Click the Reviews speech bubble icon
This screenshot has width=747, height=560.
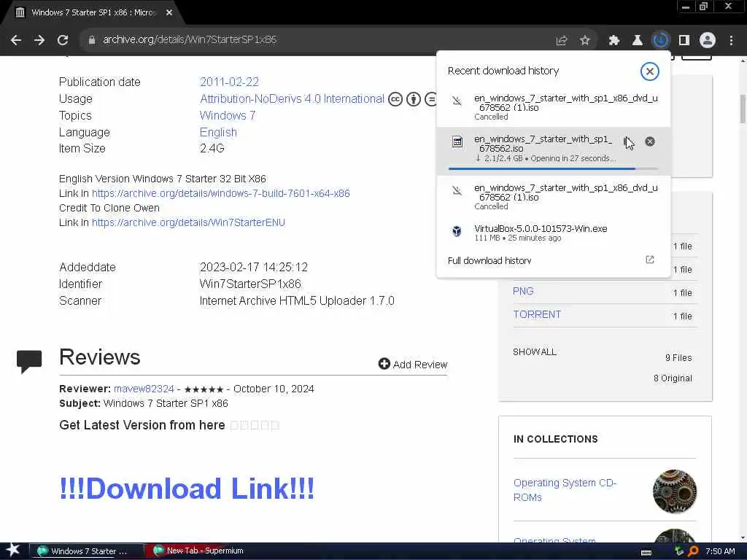[x=29, y=362]
